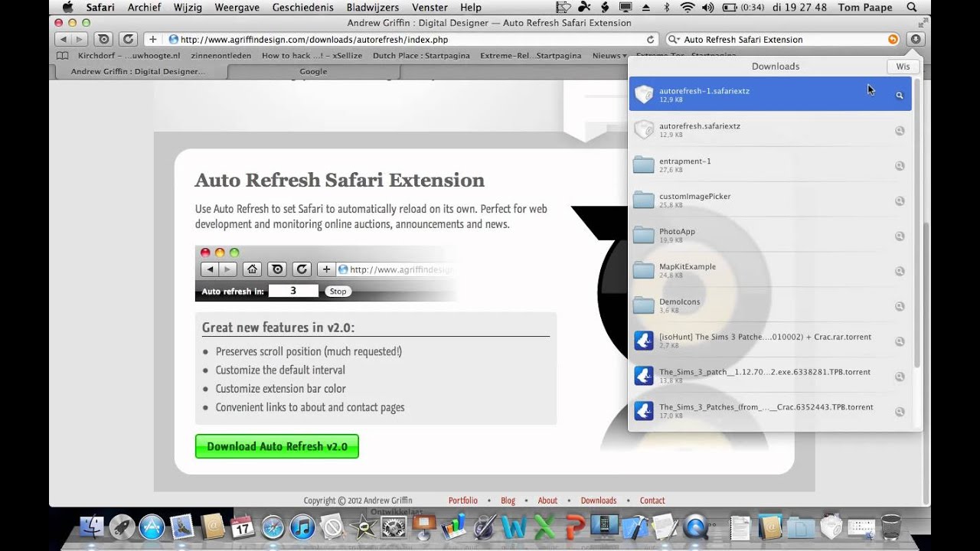Image resolution: width=980 pixels, height=551 pixels.
Task: Select the [isoHunt] The Sims 3 torrent row
Action: (x=770, y=341)
